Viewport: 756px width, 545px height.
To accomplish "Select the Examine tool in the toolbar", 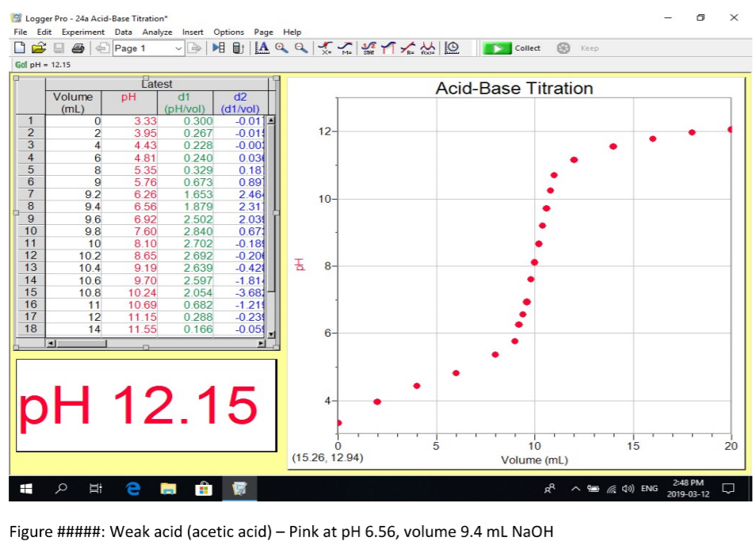I will coord(326,48).
